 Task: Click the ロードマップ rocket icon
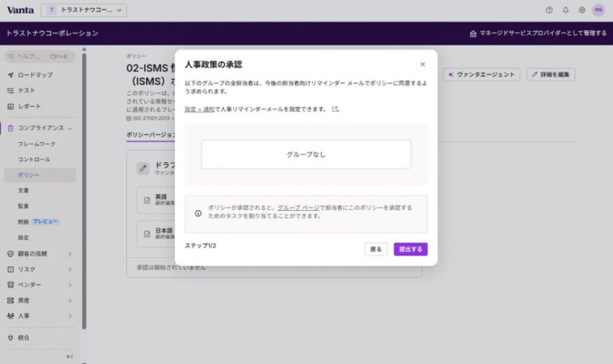(10, 75)
